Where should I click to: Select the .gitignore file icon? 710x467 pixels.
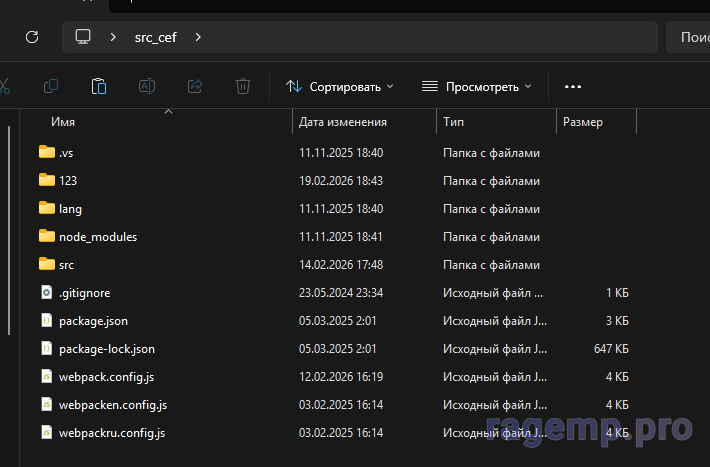46,293
